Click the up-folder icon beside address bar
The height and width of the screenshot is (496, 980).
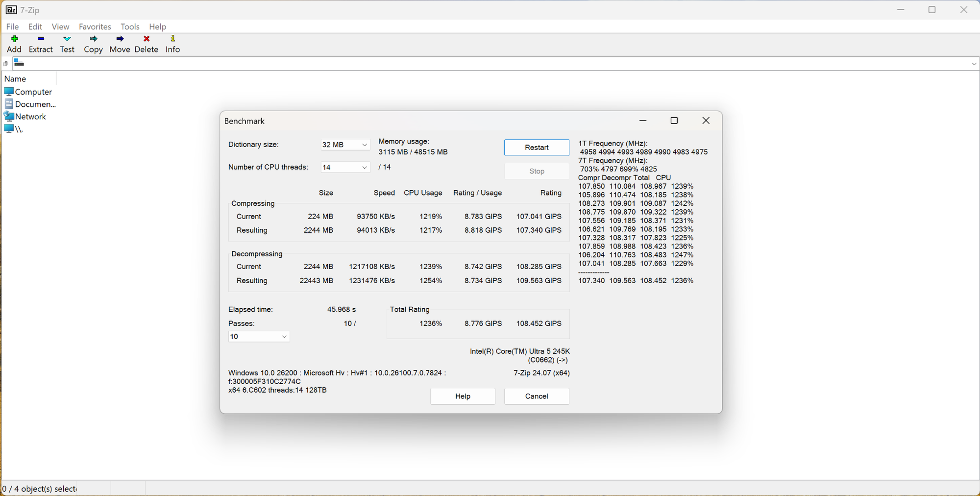point(6,63)
